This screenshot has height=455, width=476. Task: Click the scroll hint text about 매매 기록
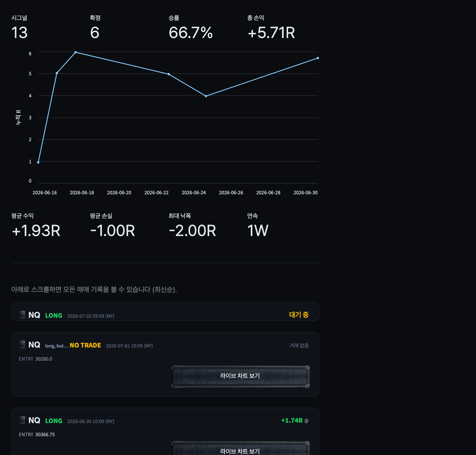[x=94, y=289]
